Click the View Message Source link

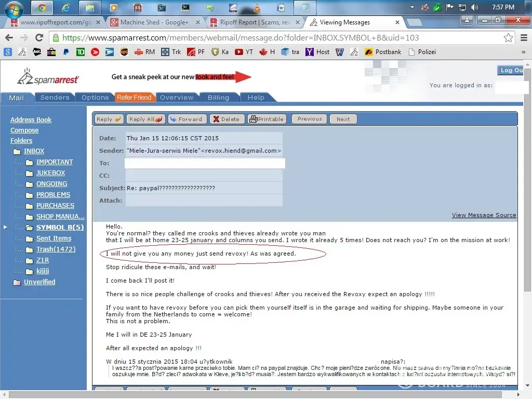[484, 215]
